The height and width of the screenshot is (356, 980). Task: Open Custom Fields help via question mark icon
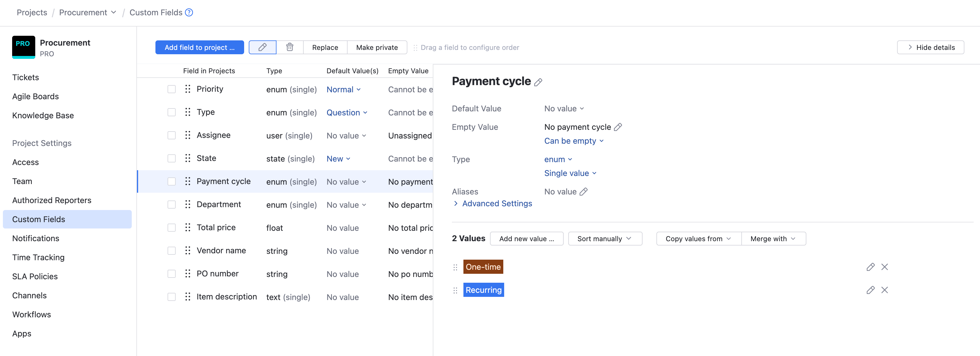point(188,12)
